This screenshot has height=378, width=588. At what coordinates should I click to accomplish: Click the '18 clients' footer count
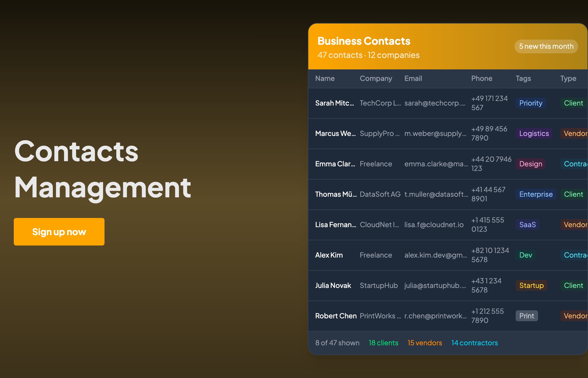(383, 343)
